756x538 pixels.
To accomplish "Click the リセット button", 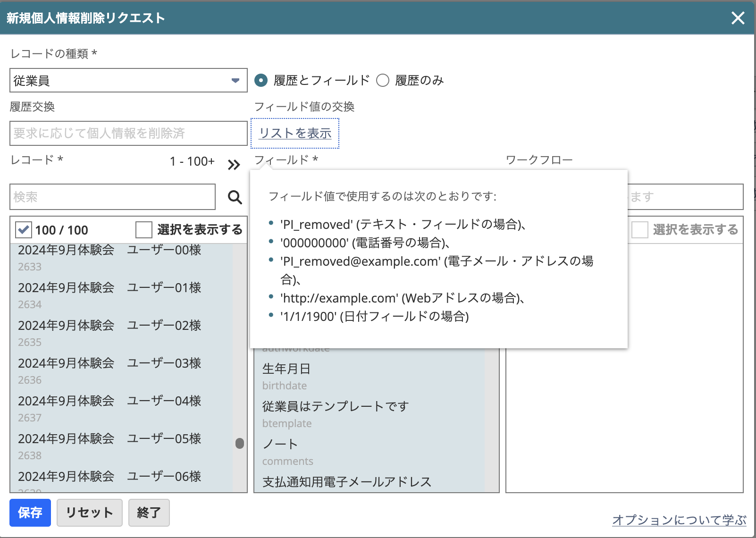I will pyautogui.click(x=89, y=513).
